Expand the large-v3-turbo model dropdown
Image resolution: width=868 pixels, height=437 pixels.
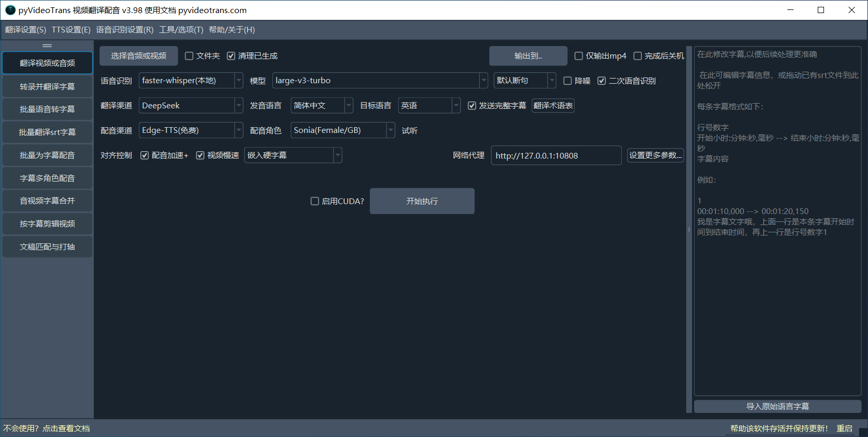click(x=380, y=81)
